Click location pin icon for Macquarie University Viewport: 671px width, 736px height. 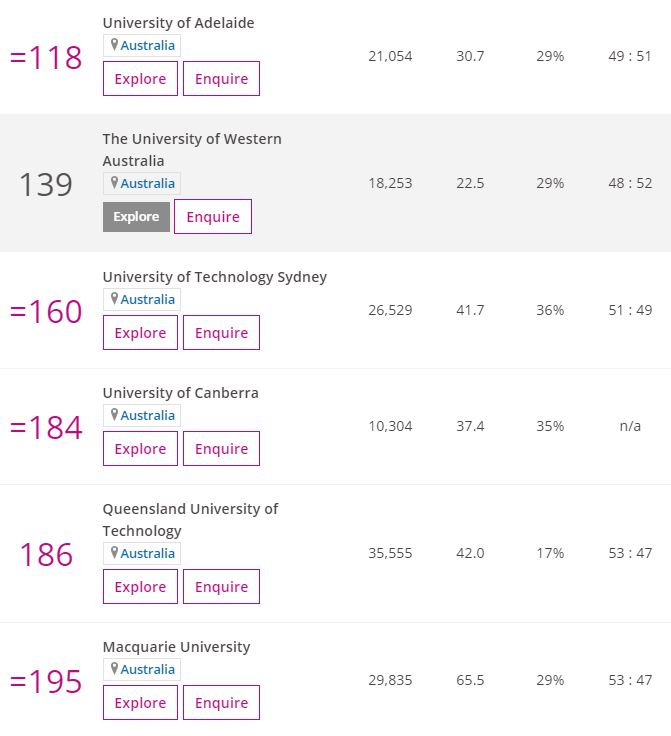(x=114, y=669)
